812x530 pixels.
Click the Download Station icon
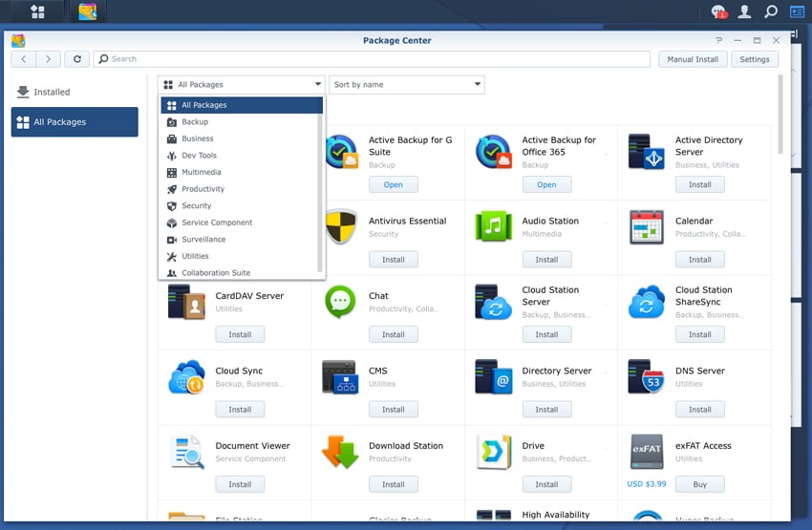(x=340, y=452)
